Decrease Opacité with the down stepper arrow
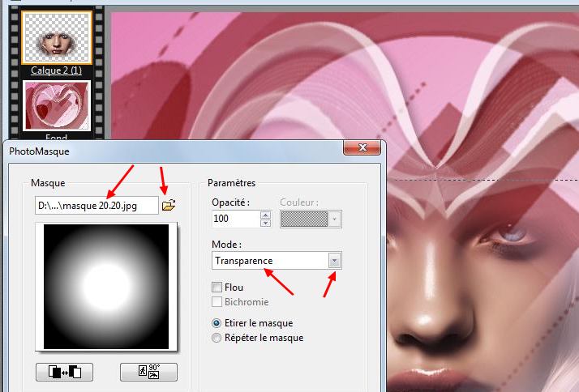This screenshot has width=579, height=392. pyautogui.click(x=265, y=223)
